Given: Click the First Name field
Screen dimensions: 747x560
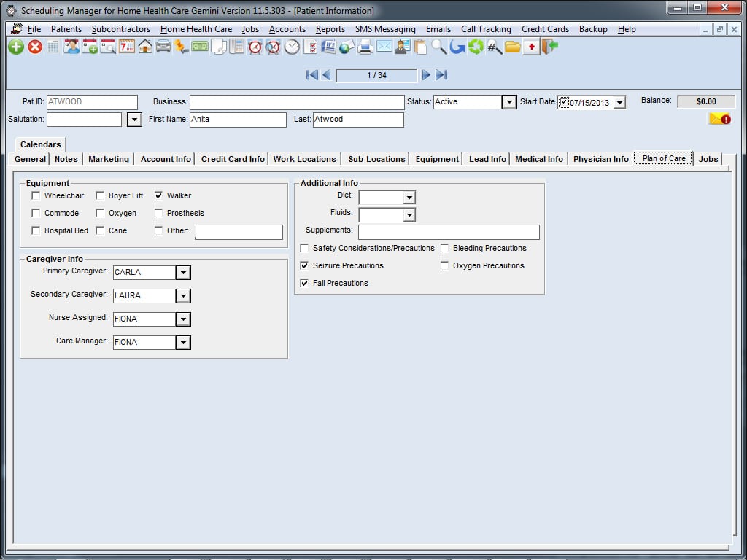Looking at the screenshot, I should click(x=238, y=120).
